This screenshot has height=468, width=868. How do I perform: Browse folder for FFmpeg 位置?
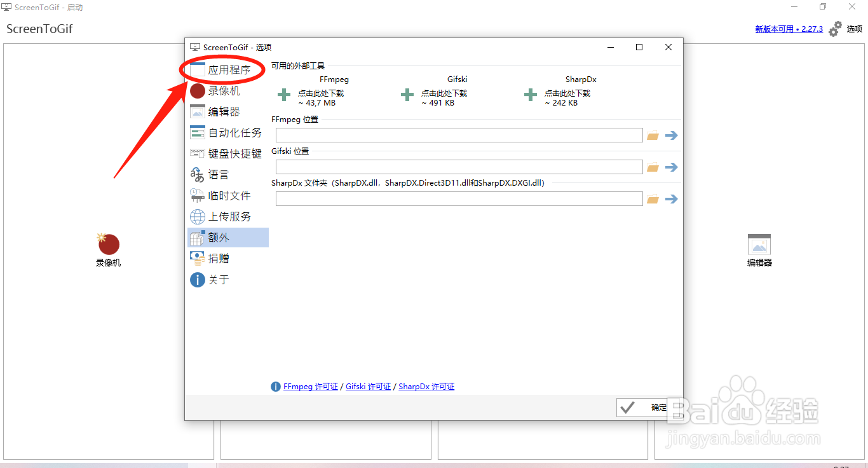coord(653,135)
